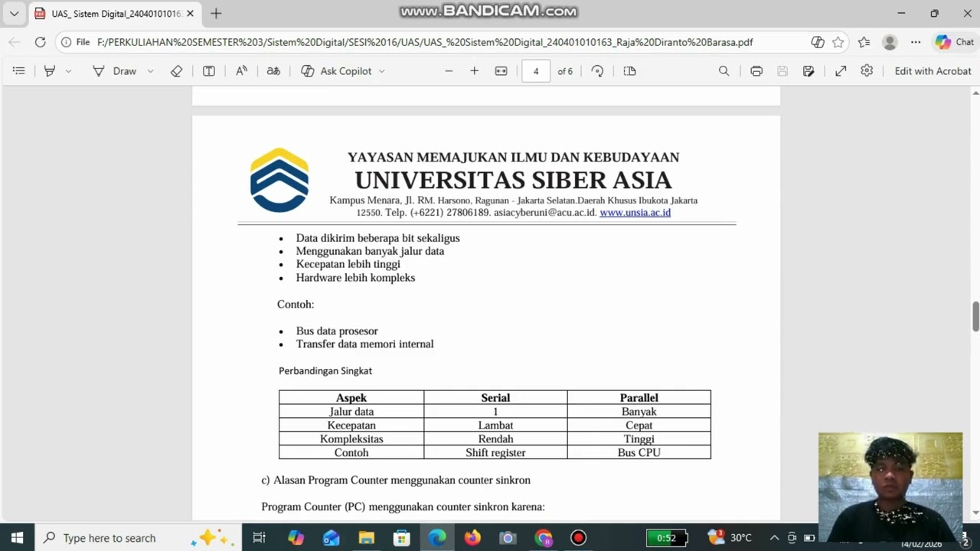Zoom in the PDF page

tap(475, 71)
